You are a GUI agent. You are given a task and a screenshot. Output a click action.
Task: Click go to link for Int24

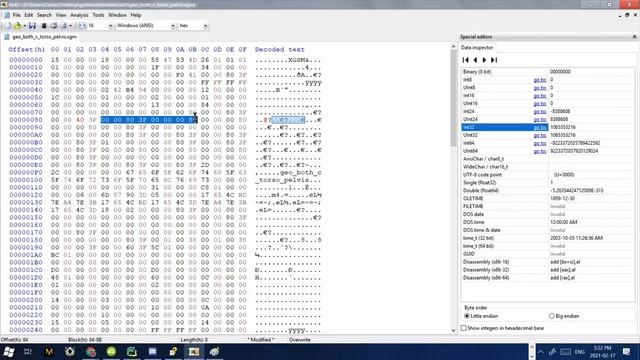pos(540,111)
